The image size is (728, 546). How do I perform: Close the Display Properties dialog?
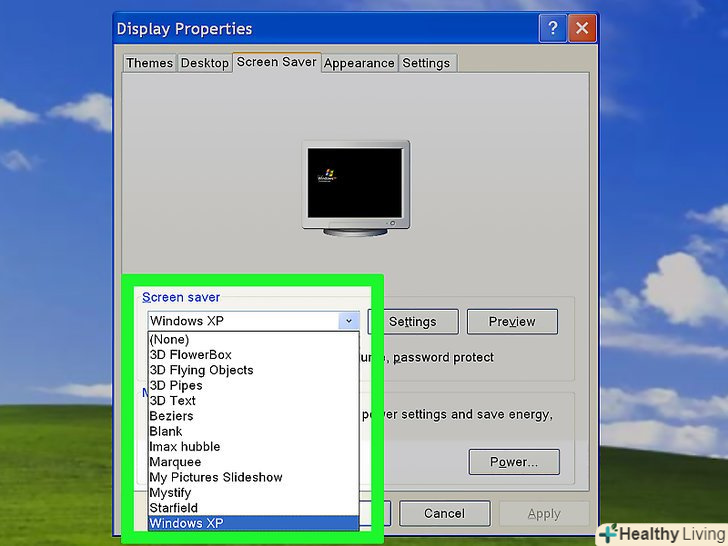[x=582, y=28]
